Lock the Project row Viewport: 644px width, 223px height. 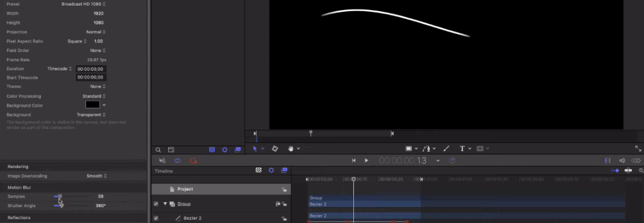284,189
